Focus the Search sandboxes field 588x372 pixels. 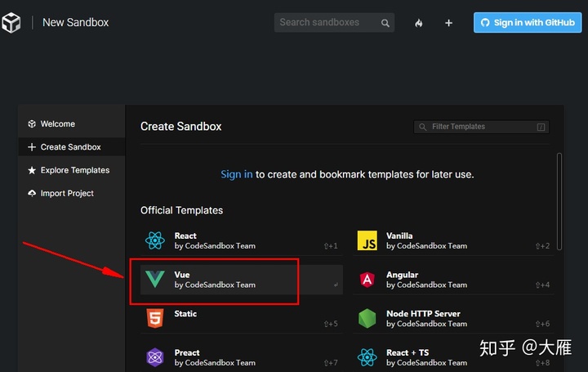(334, 23)
